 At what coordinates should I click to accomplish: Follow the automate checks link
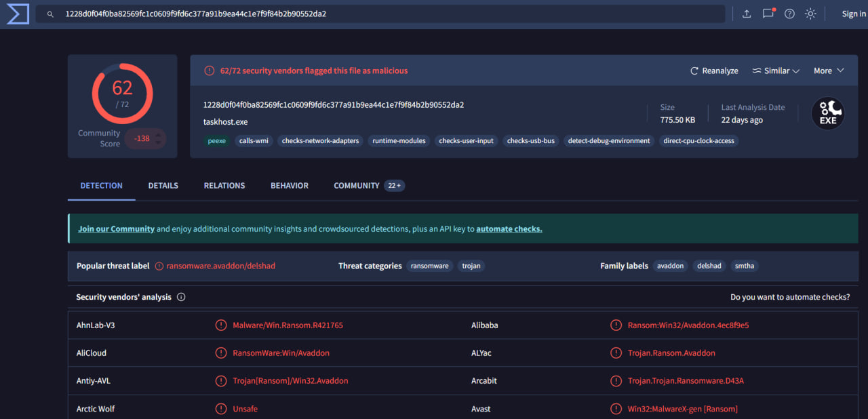509,229
